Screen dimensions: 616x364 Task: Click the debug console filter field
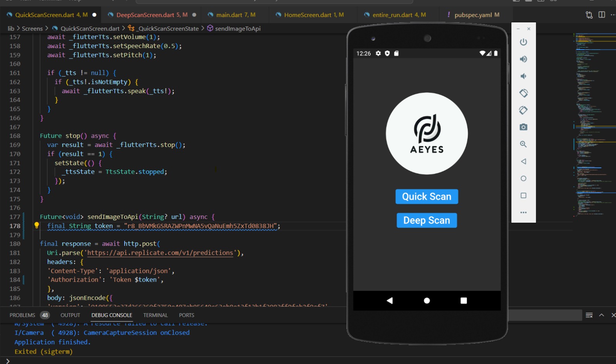[544, 315]
